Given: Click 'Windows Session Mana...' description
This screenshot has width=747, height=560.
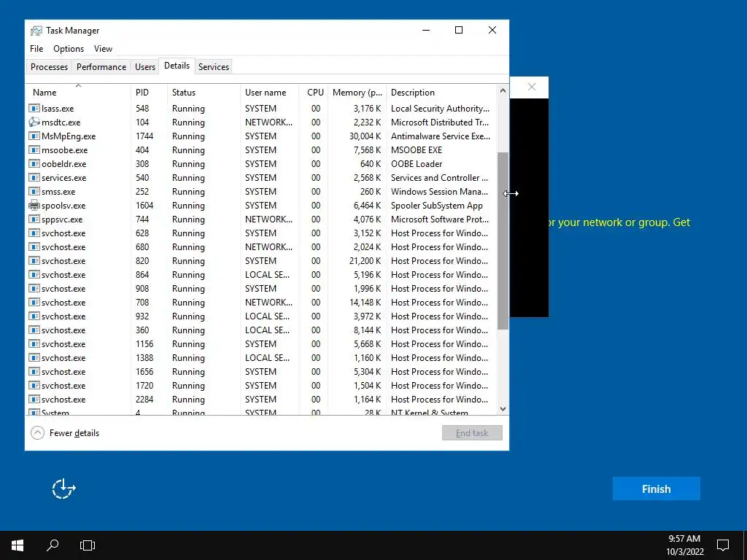Looking at the screenshot, I should point(439,192).
